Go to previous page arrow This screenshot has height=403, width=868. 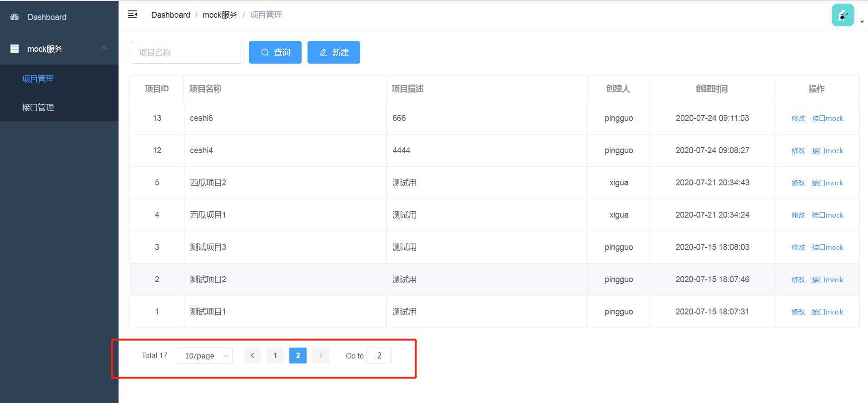[x=253, y=355]
